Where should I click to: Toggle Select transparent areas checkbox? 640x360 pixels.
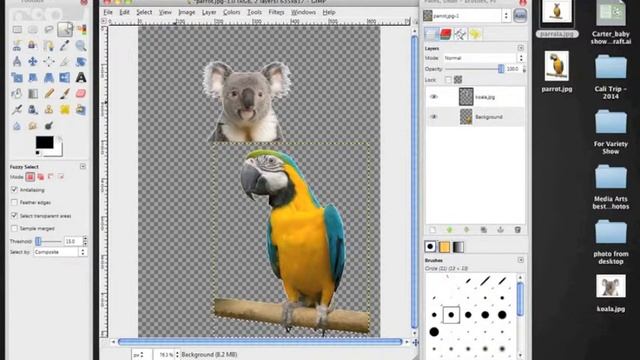14,215
